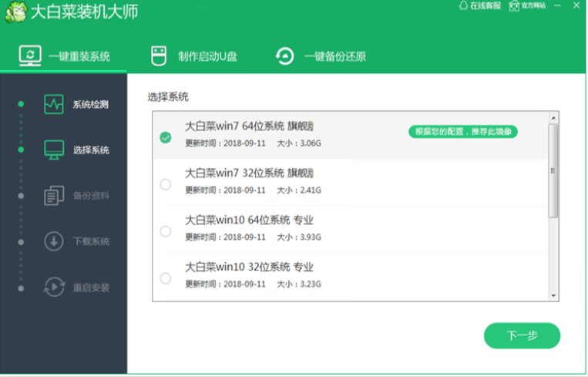Choose the win10 64位系统 专业 radio button
The image size is (588, 377).
[165, 231]
